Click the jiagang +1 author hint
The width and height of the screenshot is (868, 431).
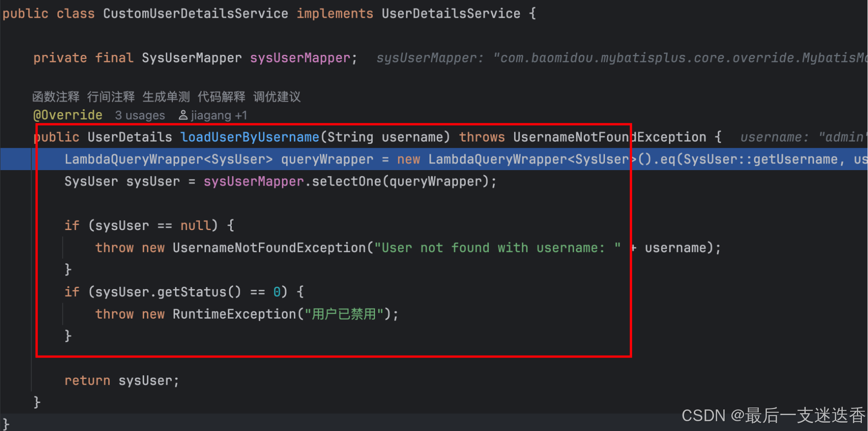point(219,115)
